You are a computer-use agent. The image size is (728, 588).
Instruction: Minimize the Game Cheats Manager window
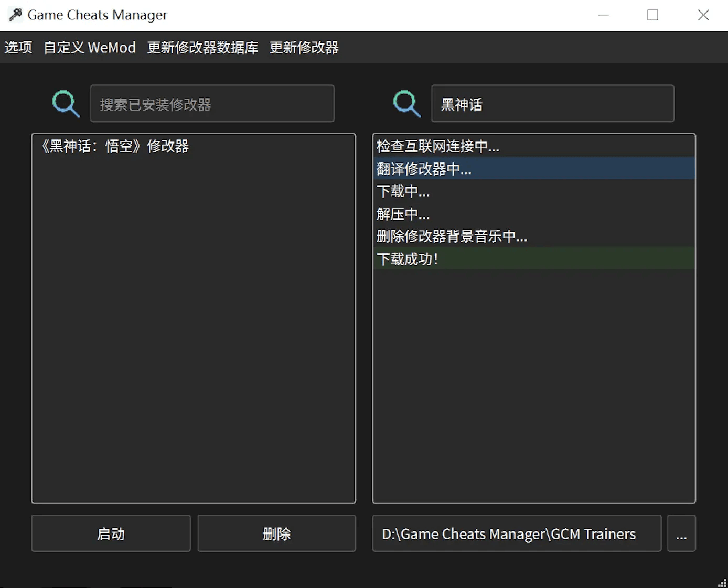(x=603, y=15)
